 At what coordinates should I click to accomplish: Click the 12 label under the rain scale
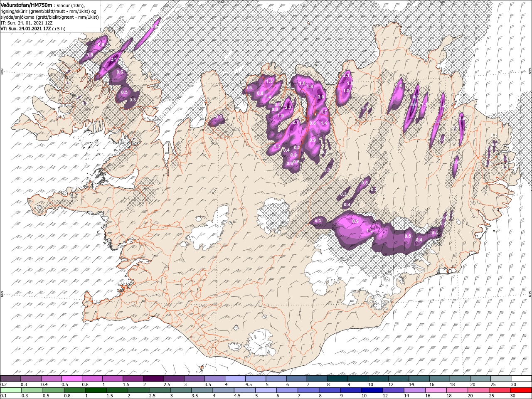[x=385, y=396]
